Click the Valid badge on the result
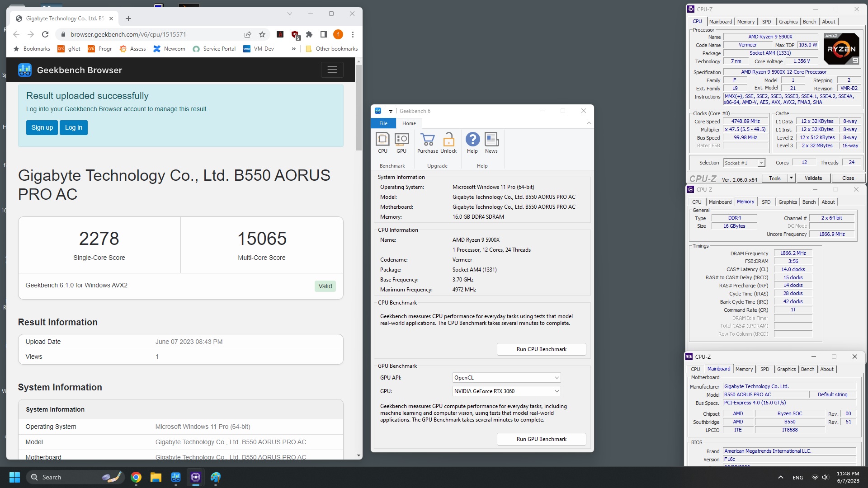 point(325,286)
